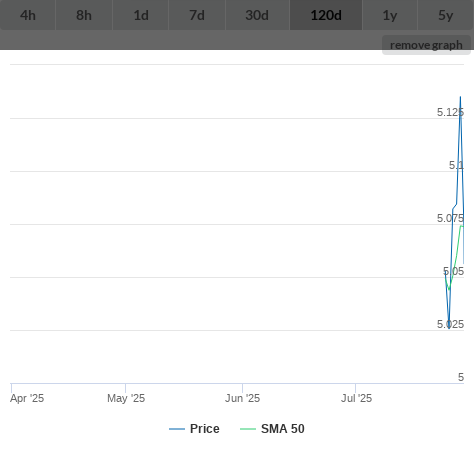Image resolution: width=474 pixels, height=455 pixels.
Task: Click the remove graph button
Action: click(x=426, y=45)
